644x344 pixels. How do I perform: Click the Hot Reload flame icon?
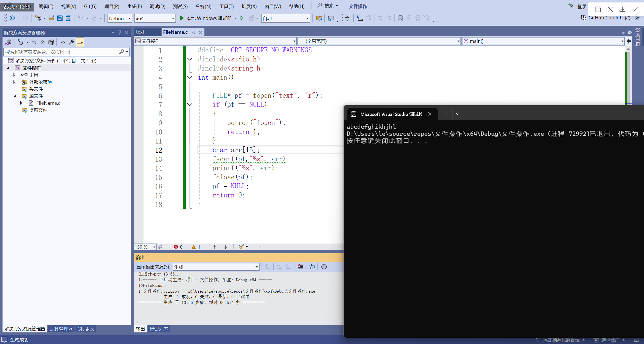pyautogui.click(x=251, y=18)
